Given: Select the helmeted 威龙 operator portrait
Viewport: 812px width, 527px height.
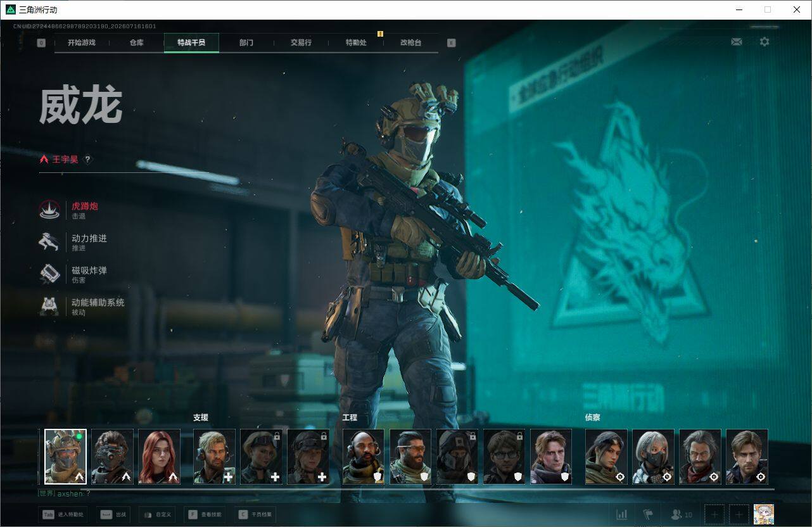Looking at the screenshot, I should [x=65, y=457].
